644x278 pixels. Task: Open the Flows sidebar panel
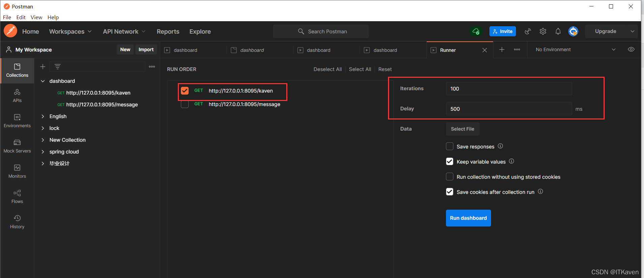pos(17,197)
